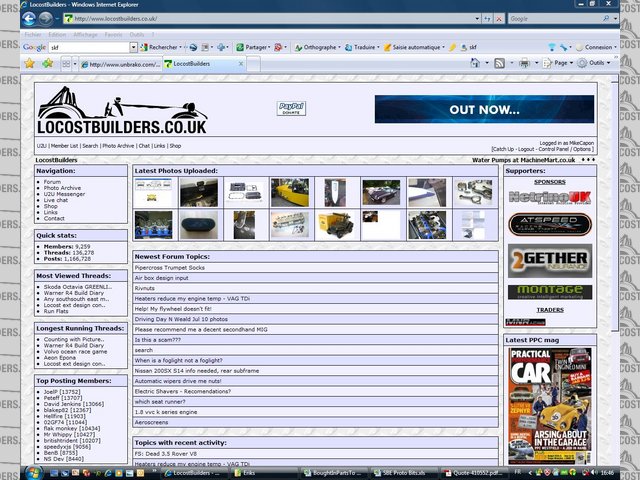Click the 2GETHER insurance sponsor logo
640x480 pixels.
[550, 261]
